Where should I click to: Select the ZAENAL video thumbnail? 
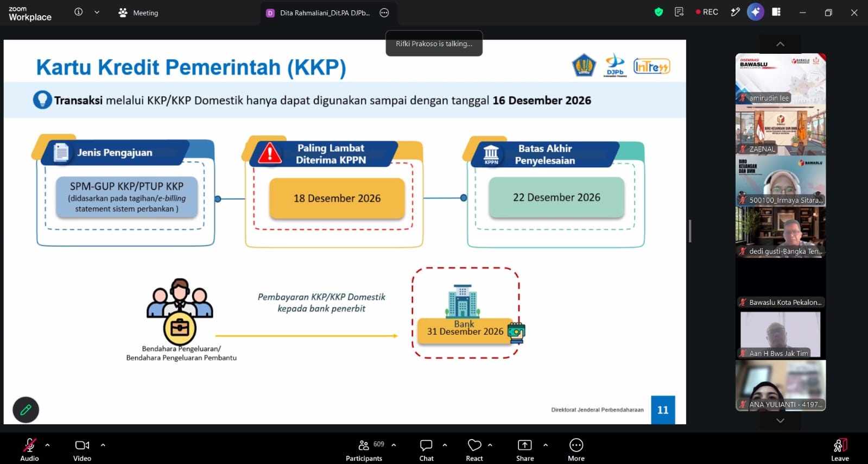781,130
